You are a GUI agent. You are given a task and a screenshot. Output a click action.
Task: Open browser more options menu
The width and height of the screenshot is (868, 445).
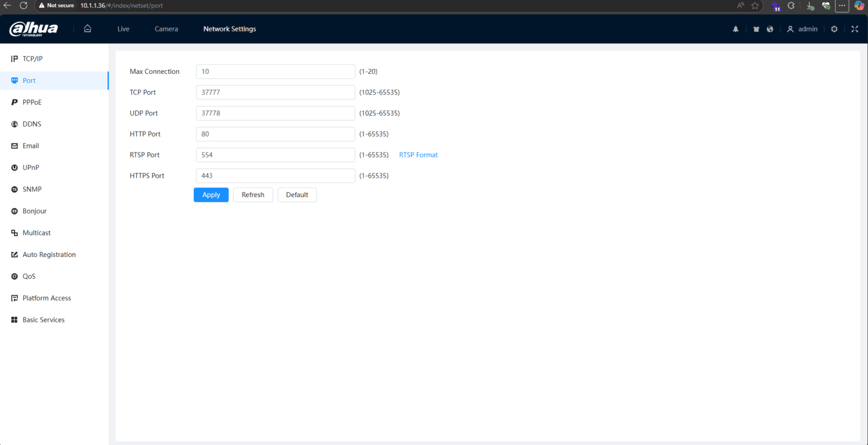click(x=842, y=6)
